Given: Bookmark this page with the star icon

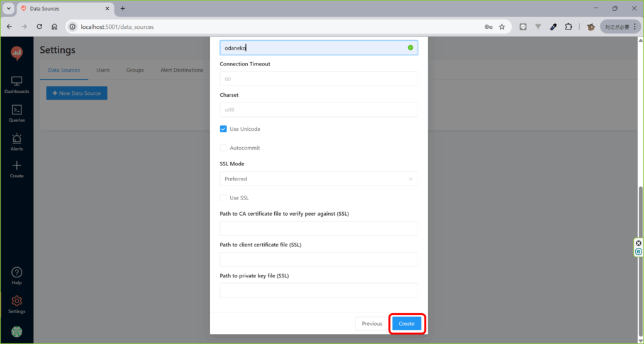Looking at the screenshot, I should (x=502, y=27).
